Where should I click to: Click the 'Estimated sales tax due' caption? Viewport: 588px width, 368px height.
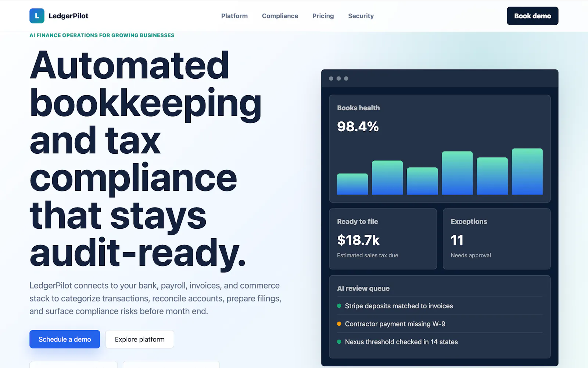(367, 255)
